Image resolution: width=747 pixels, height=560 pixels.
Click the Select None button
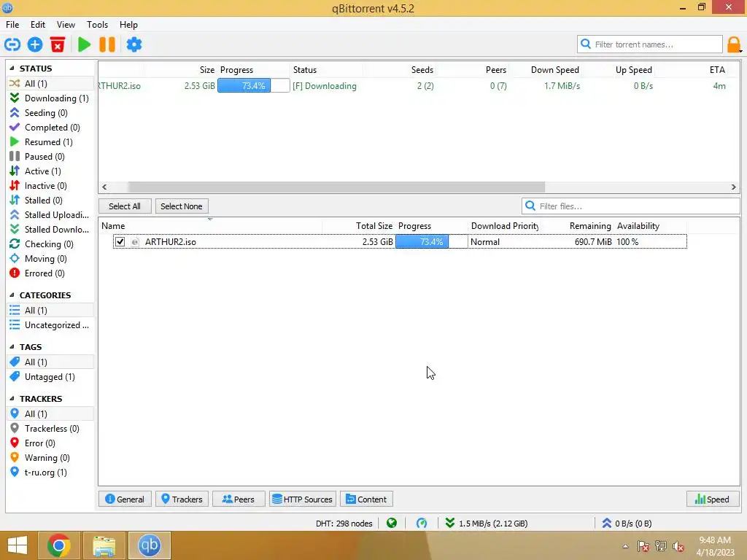[x=182, y=206]
